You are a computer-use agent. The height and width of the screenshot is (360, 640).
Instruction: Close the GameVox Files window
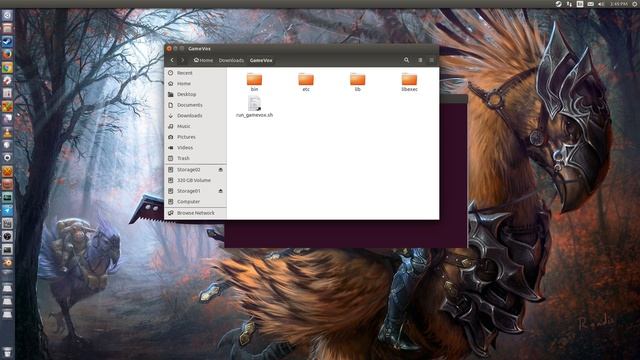point(169,49)
